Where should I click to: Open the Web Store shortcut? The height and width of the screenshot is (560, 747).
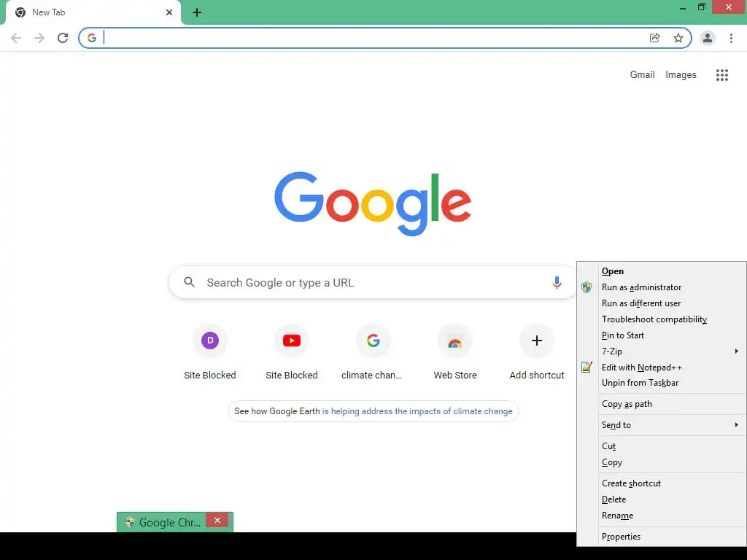(x=455, y=341)
